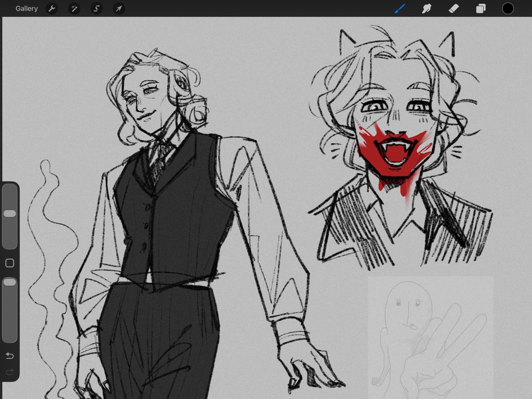
Task: Select the Transform arrow tool
Action: click(x=118, y=8)
